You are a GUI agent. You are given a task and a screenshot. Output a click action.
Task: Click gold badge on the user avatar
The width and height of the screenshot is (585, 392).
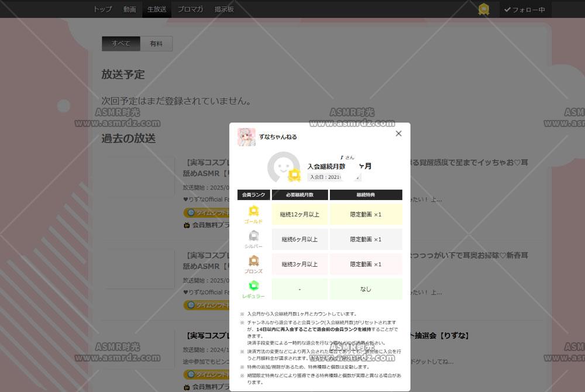pos(294,175)
